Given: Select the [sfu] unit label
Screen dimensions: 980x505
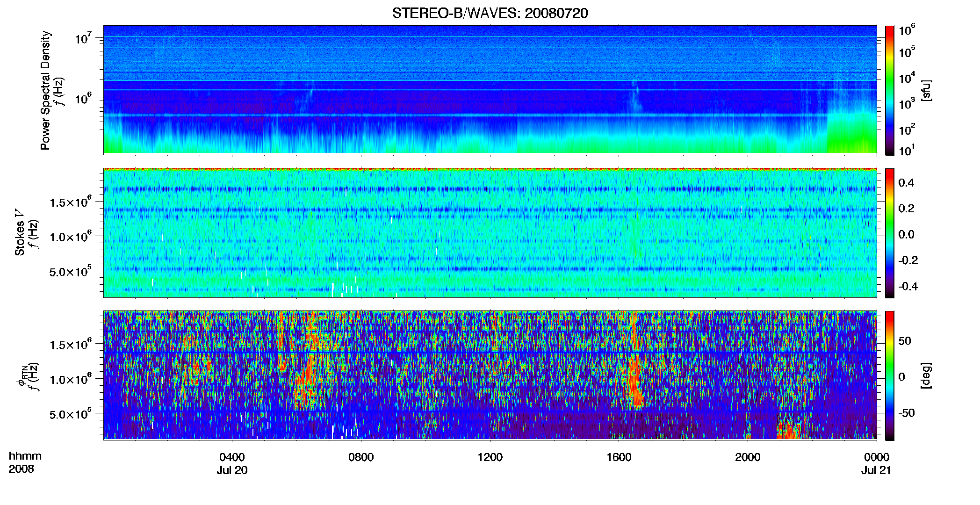Looking at the screenshot, I should (926, 90).
